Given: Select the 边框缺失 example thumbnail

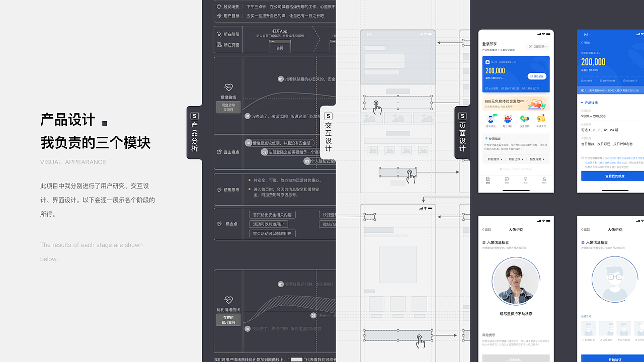Looking at the screenshot, I should [x=606, y=329].
